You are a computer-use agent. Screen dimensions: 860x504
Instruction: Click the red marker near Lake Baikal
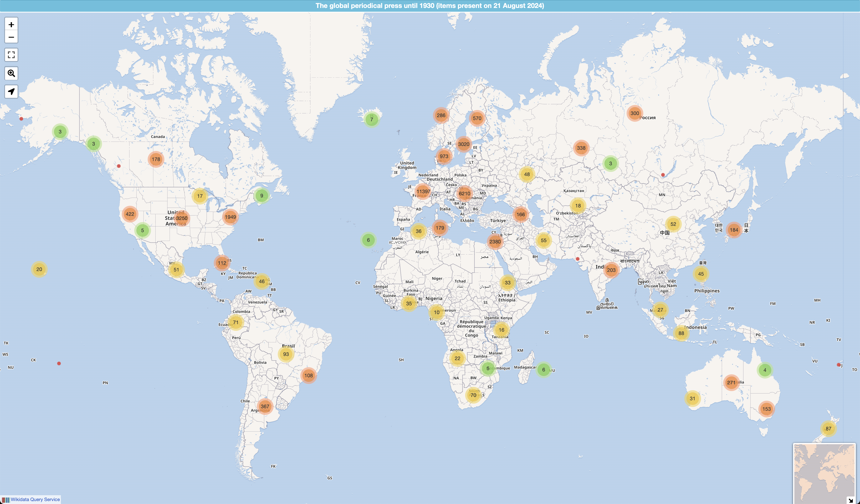pos(663,175)
